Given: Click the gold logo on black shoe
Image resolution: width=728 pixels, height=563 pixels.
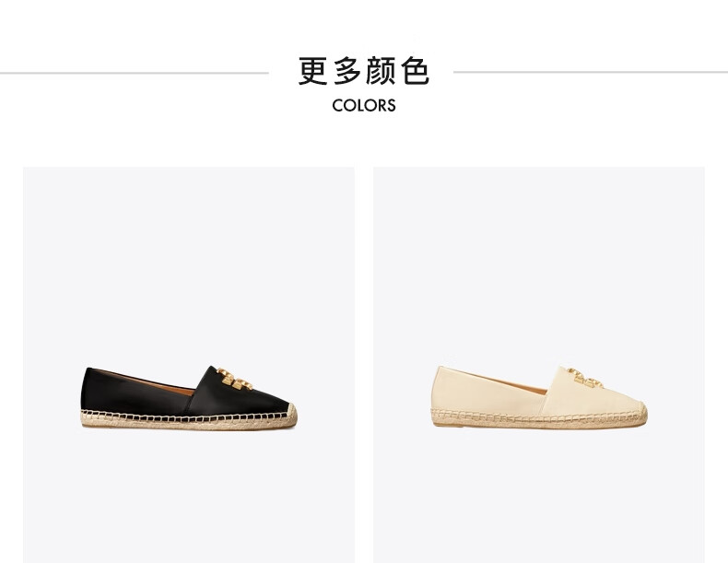Looking at the screenshot, I should click(235, 379).
